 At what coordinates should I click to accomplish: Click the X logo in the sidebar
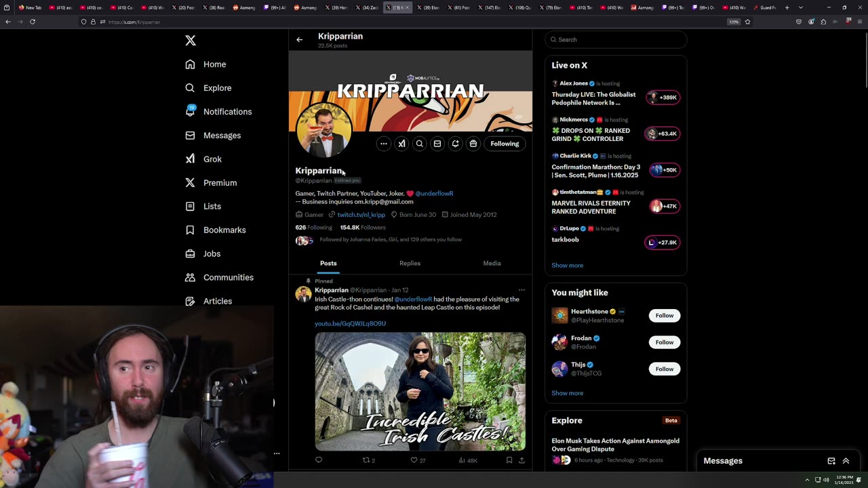191,41
